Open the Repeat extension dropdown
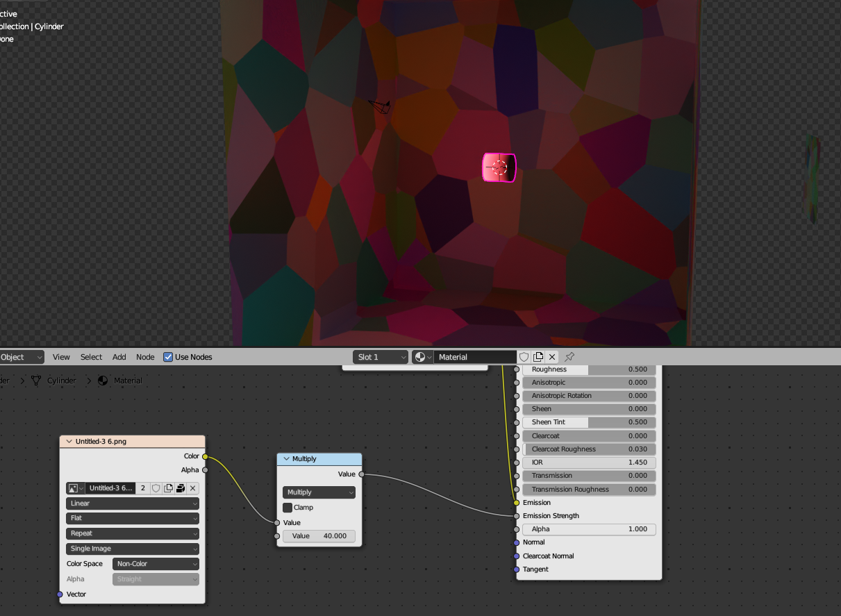This screenshot has width=841, height=616. (x=133, y=533)
